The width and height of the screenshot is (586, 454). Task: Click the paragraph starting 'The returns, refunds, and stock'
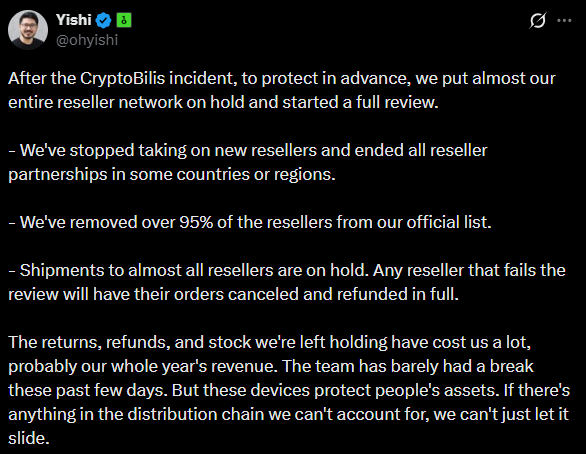[x=289, y=390]
